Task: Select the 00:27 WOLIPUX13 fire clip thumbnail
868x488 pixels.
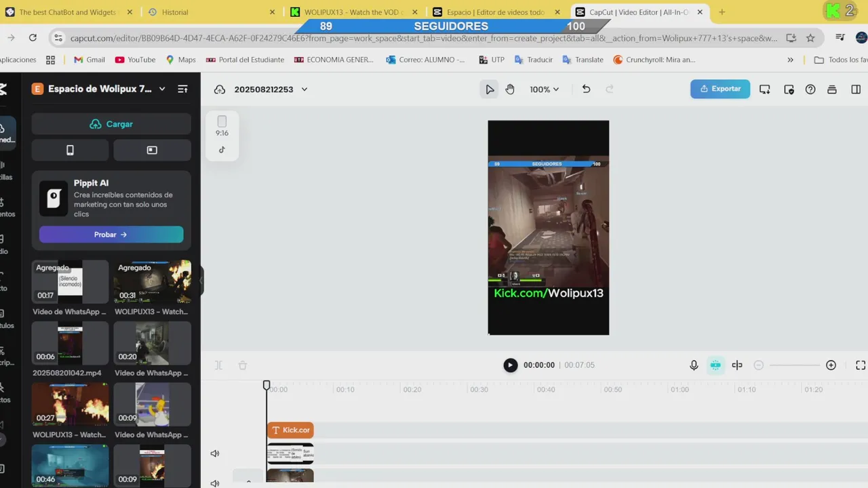Action: coord(70,405)
